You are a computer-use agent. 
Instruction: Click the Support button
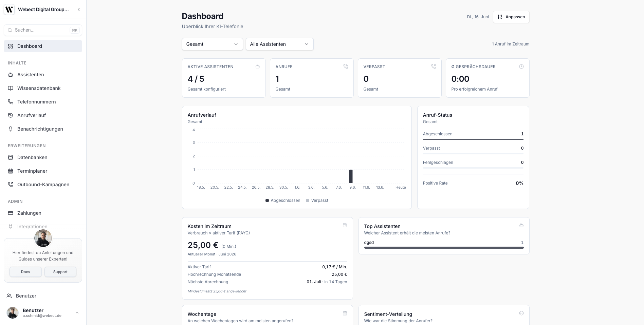click(x=60, y=272)
